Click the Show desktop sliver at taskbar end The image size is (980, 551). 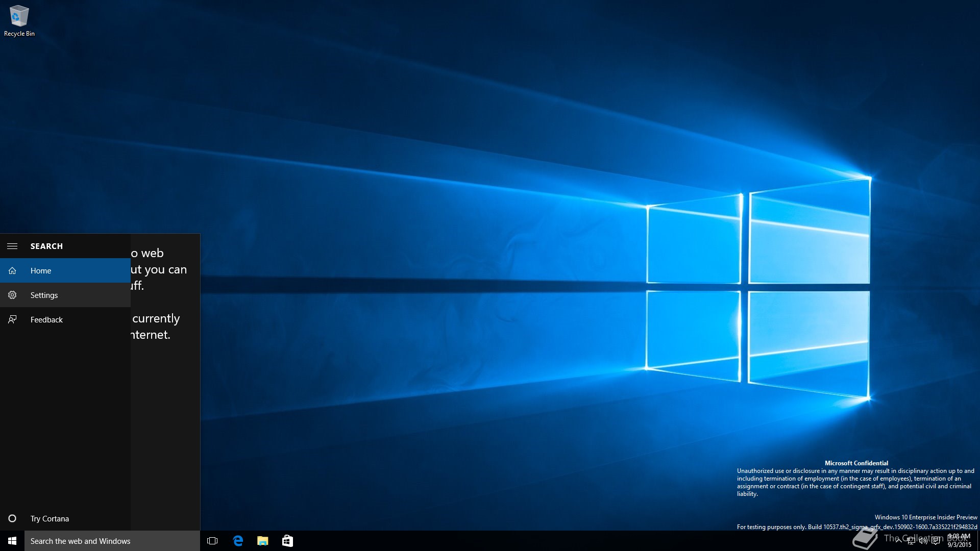tap(978, 541)
